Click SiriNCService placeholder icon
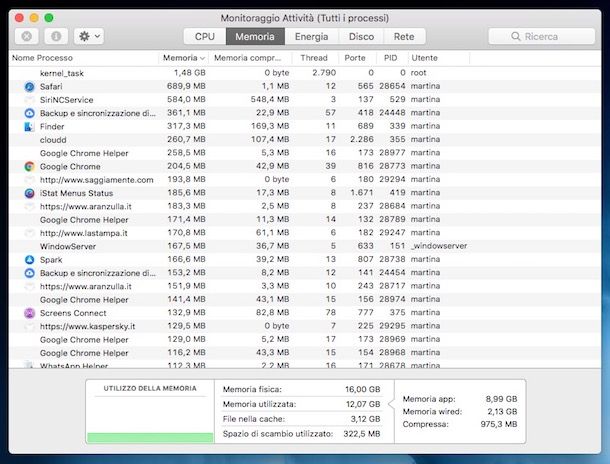Image resolution: width=610 pixels, height=464 pixels. 30,100
